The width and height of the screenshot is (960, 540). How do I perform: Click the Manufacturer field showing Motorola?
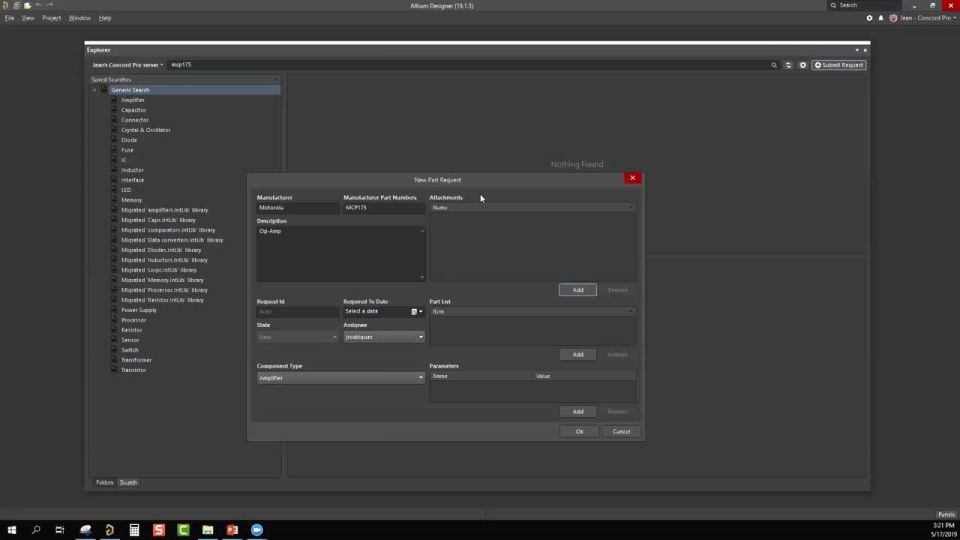click(x=298, y=208)
